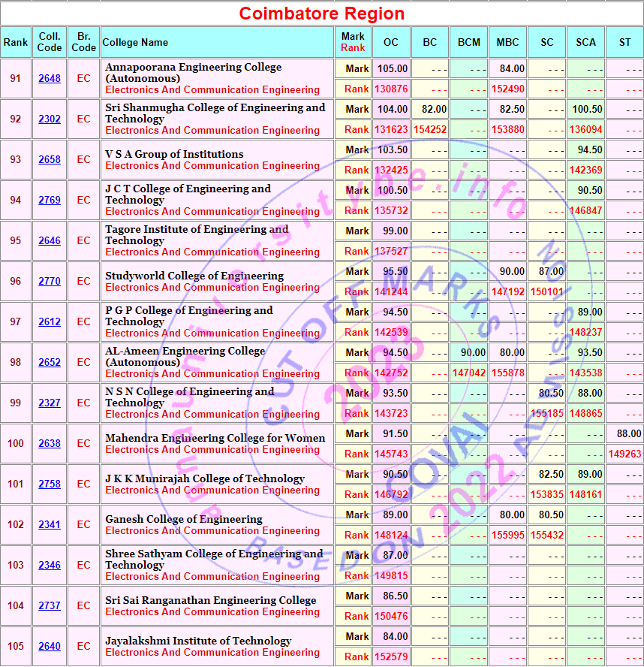This screenshot has width=644, height=667.
Task: Open the 2758 college code link
Action: [50, 484]
